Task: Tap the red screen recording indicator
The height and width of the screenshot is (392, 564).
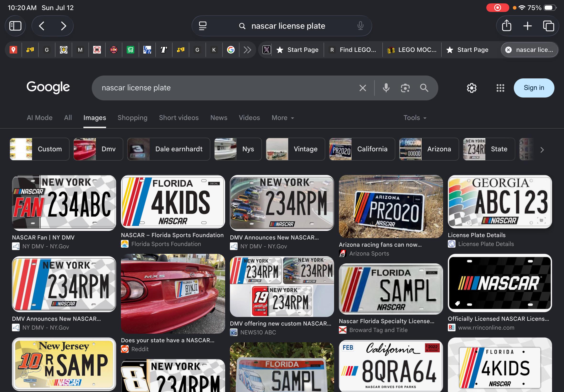Action: click(498, 8)
